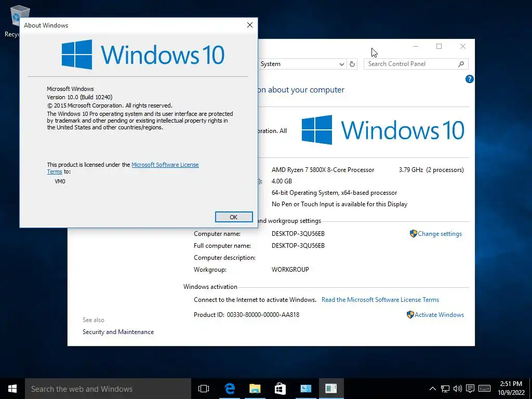Open the taskbar clock showing 2:51 PM
The image size is (532, 399).
(x=511, y=389)
